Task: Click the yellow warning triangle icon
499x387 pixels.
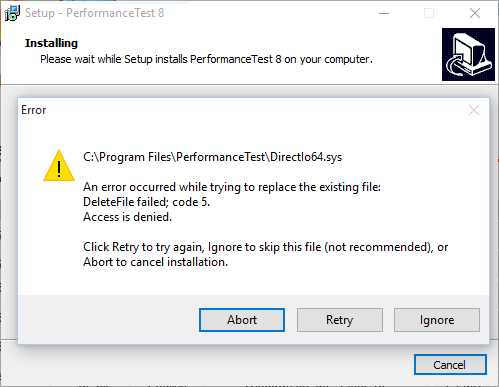Action: pyautogui.click(x=59, y=166)
